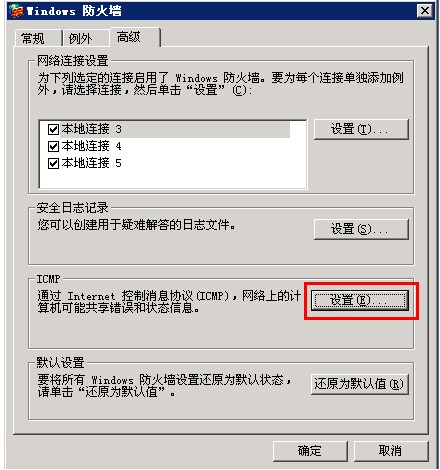Click 还原为默认值(R) button

pos(360,384)
